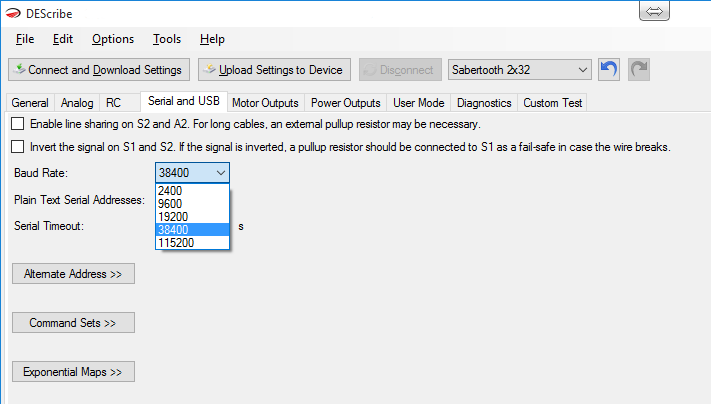The image size is (711, 404).
Task: Click the redo arrow icon
Action: click(x=639, y=69)
